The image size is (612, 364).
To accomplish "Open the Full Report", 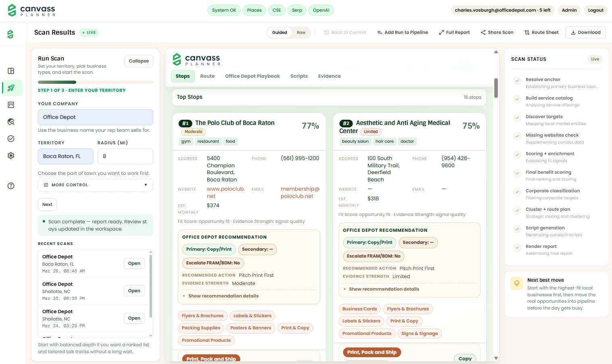I will [x=454, y=32].
